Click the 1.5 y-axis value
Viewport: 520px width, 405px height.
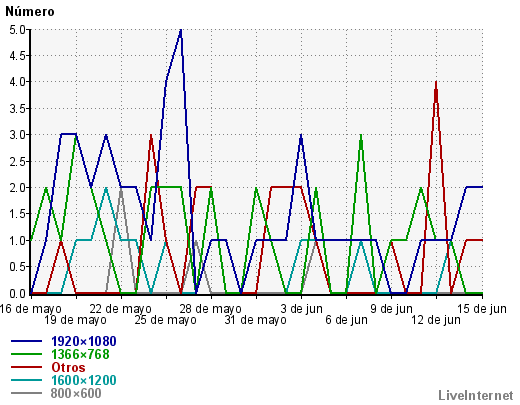(17, 214)
